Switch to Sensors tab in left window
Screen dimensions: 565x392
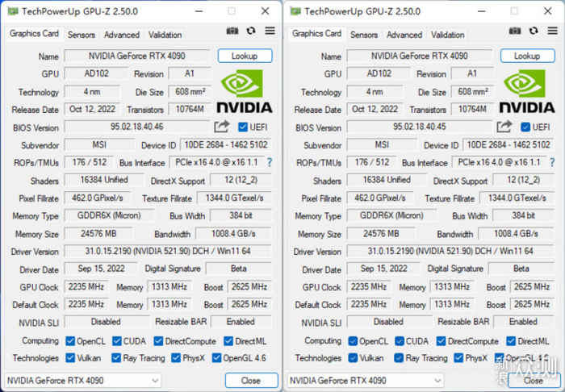[x=82, y=35]
